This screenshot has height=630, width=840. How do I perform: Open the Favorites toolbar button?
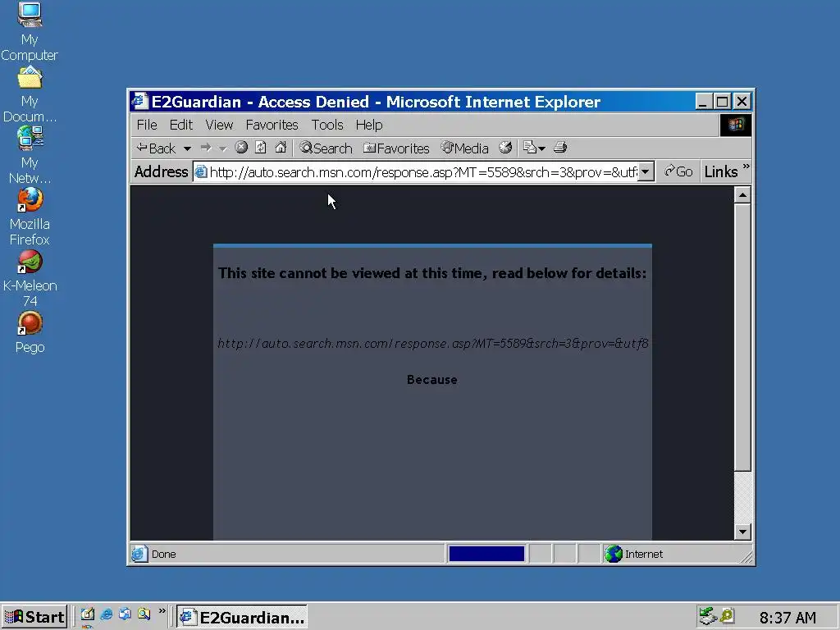396,148
